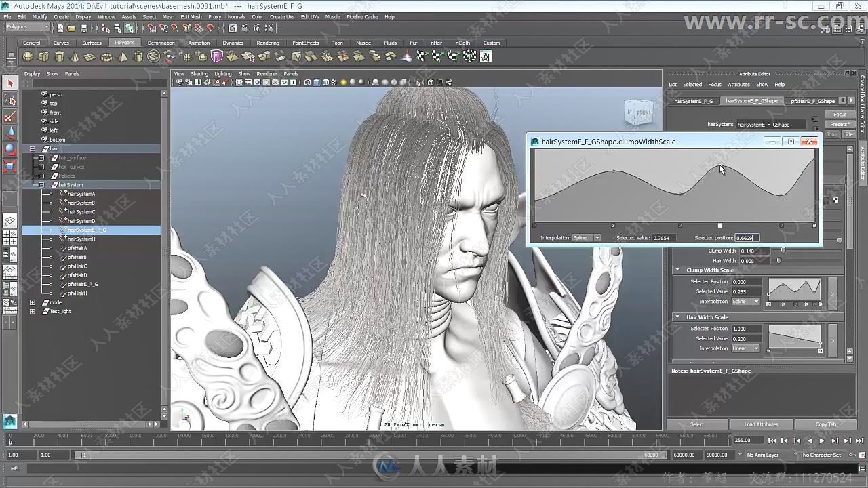Choose the Paint selection tool
868x488 pixels.
[x=10, y=117]
